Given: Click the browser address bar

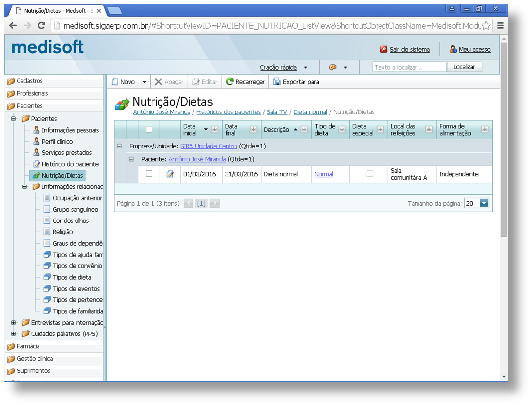Looking at the screenshot, I should 271,26.
